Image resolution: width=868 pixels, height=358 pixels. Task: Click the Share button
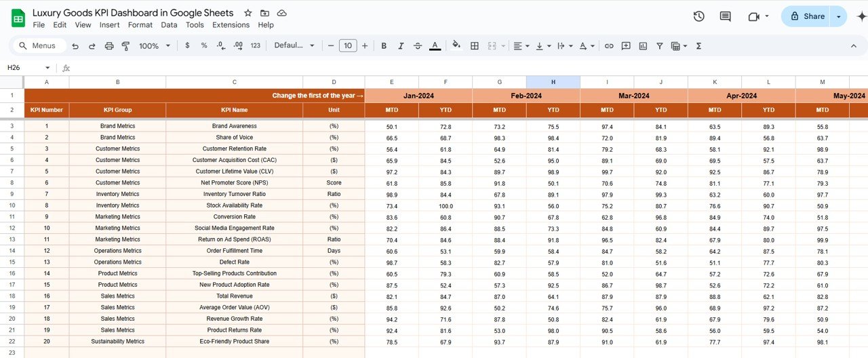click(807, 16)
